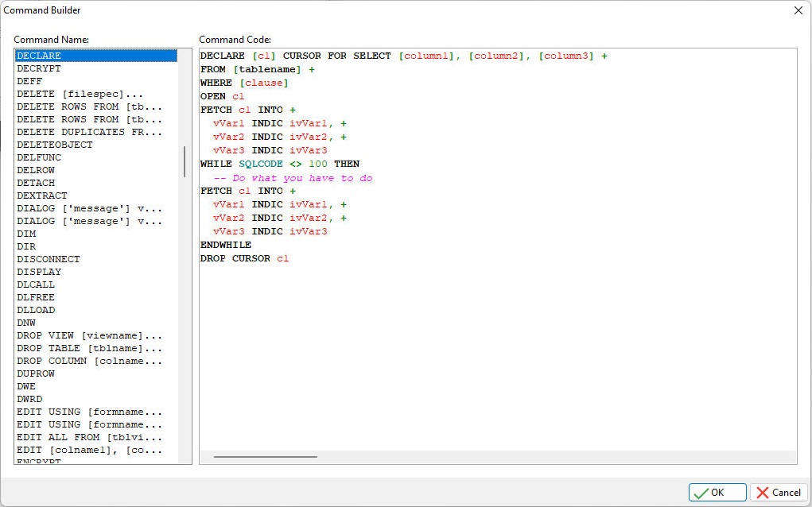Close the Command Builder dialog
812x507 pixels.
click(x=798, y=10)
